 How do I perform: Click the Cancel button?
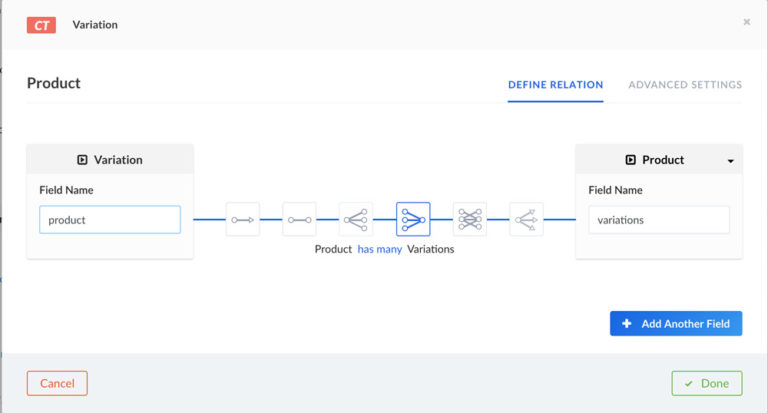pos(57,383)
